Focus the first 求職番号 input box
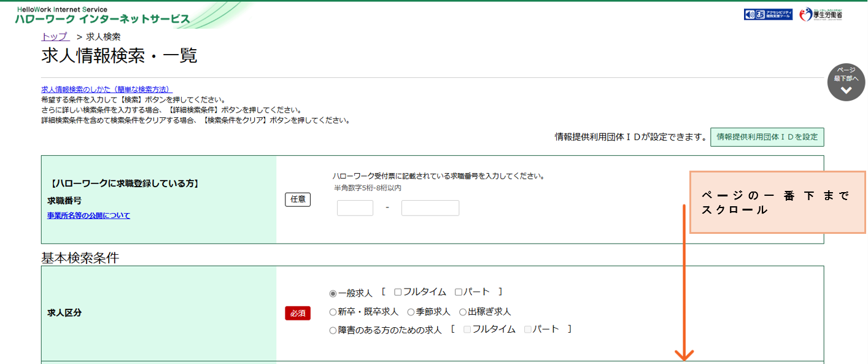This screenshot has height=364, width=868. (355, 208)
